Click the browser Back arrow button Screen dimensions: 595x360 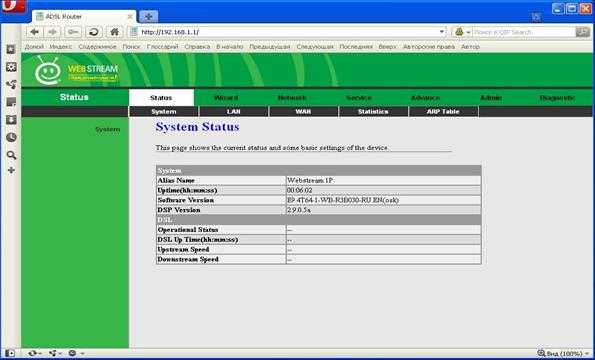click(35, 32)
